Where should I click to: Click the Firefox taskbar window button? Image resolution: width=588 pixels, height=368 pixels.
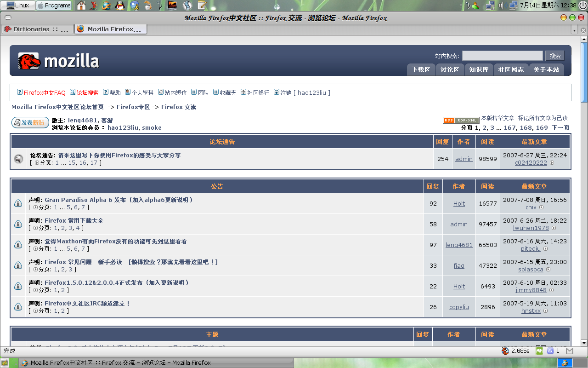(156, 363)
